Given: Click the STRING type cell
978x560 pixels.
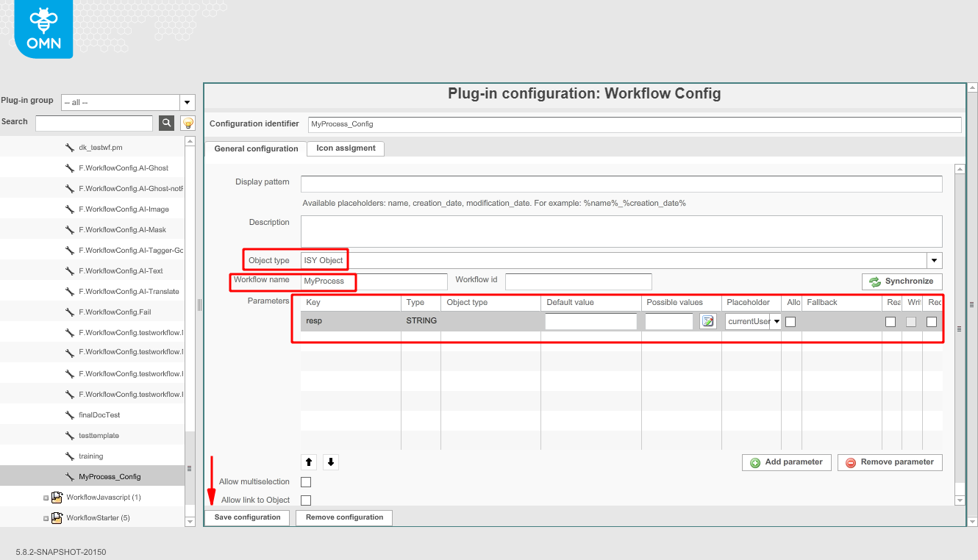Looking at the screenshot, I should 421,321.
